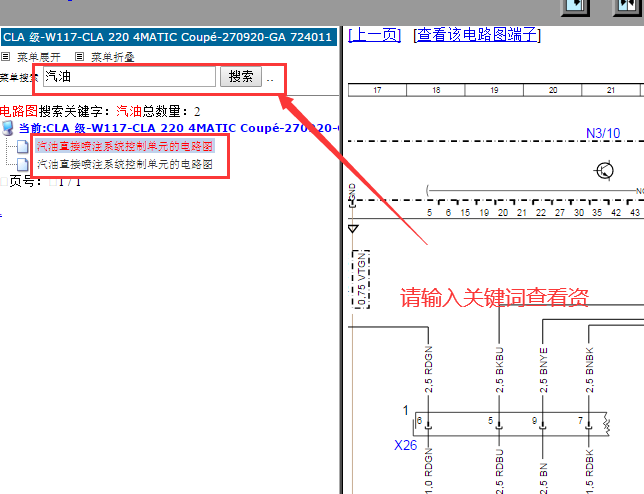Click the N3/10 component label in diagram
The width and height of the screenshot is (644, 494).
click(x=603, y=133)
